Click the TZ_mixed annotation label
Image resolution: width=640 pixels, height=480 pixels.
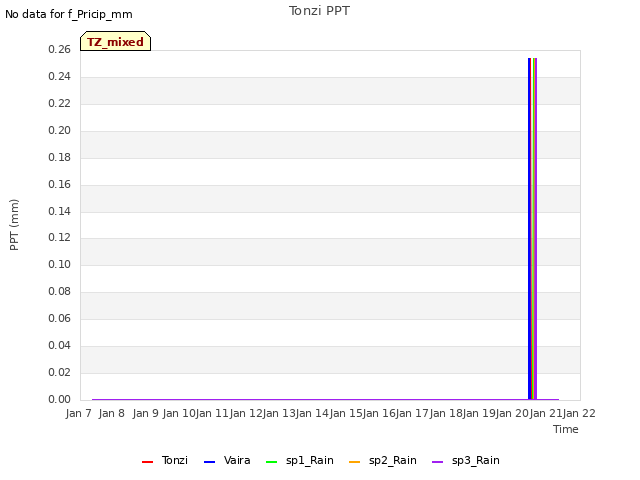coord(116,41)
